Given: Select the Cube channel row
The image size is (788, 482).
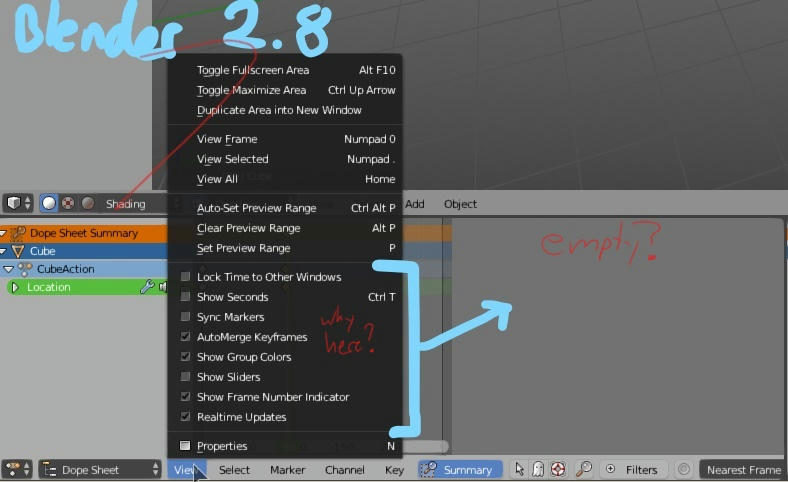Looking at the screenshot, I should pos(83,251).
